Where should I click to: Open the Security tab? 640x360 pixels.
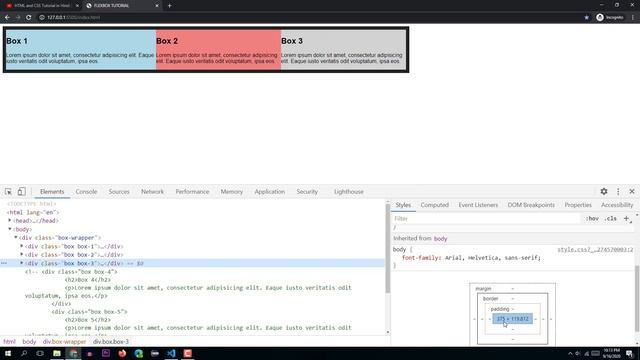pos(307,191)
